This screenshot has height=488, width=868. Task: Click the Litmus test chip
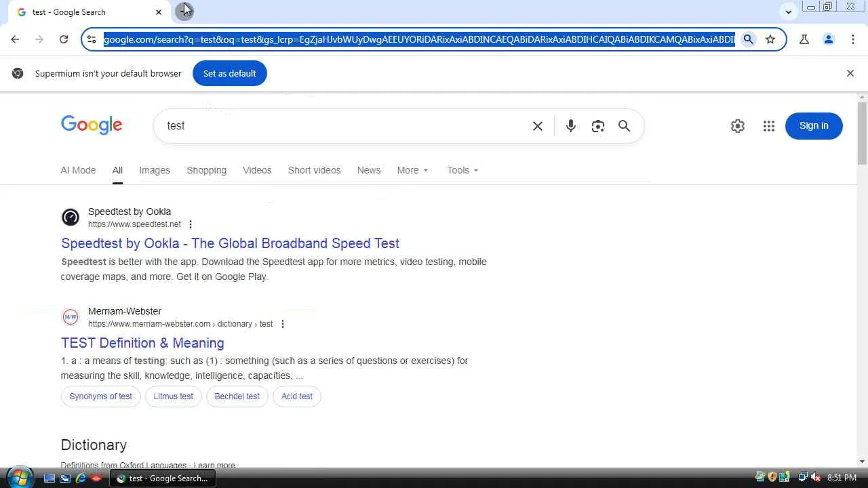point(174,396)
